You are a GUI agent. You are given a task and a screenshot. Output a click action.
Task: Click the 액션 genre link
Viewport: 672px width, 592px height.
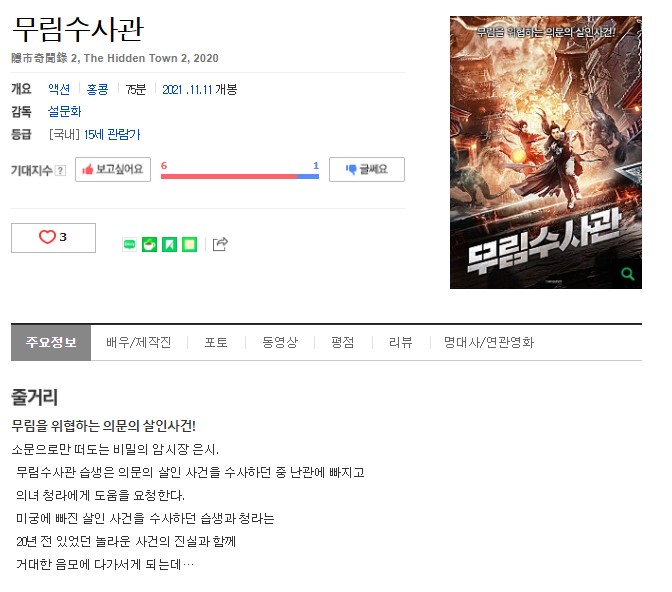pos(59,89)
